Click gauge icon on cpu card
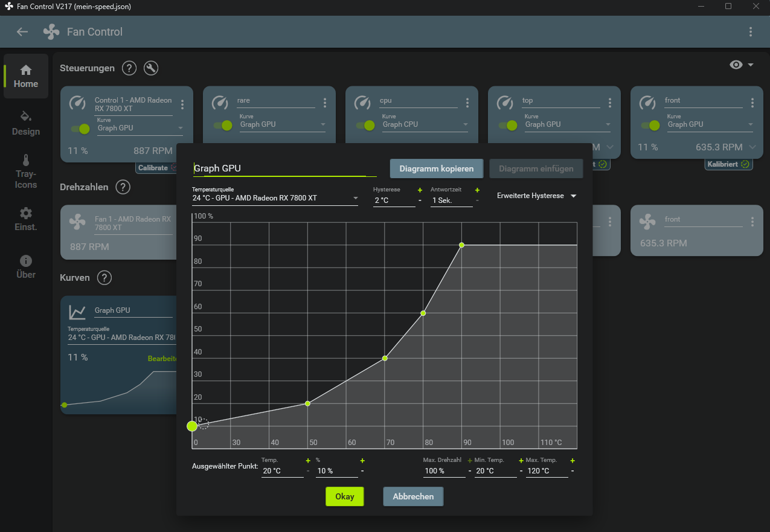Screen dimensions: 770x532 coord(362,103)
